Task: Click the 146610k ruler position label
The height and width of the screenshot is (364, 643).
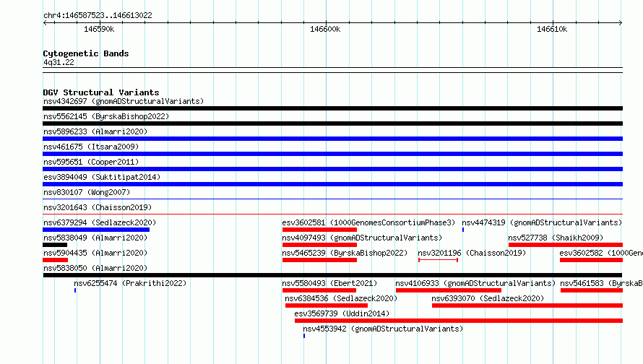Action: (x=552, y=29)
